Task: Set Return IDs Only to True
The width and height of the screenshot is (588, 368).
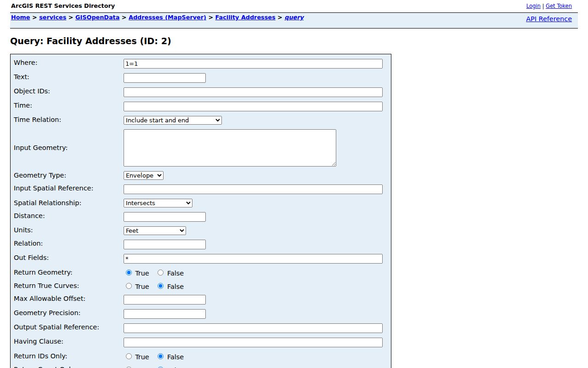Action: click(129, 356)
